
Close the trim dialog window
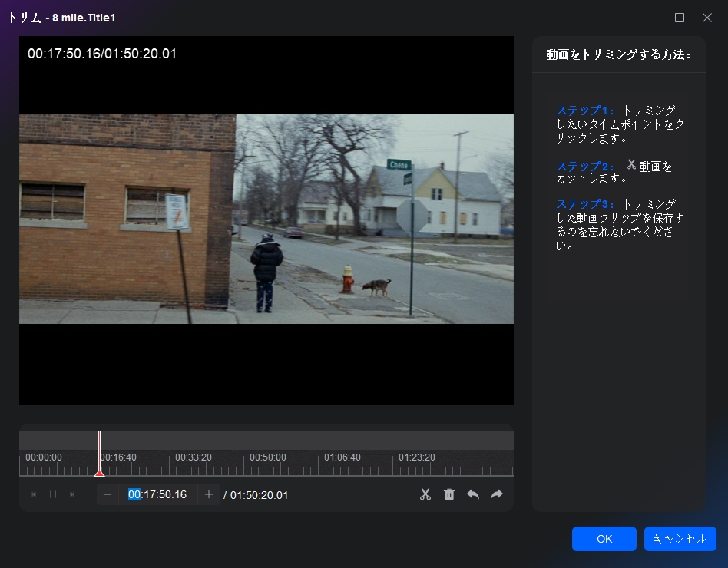[707, 18]
